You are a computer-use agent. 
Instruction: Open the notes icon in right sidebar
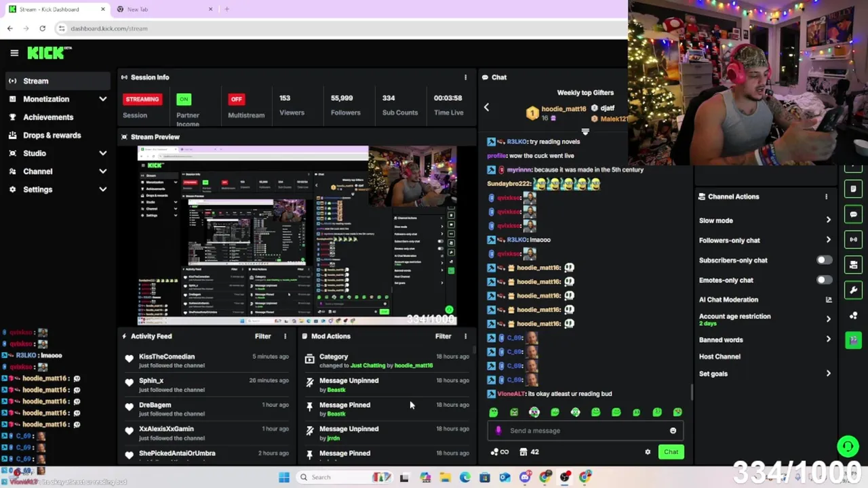click(854, 189)
